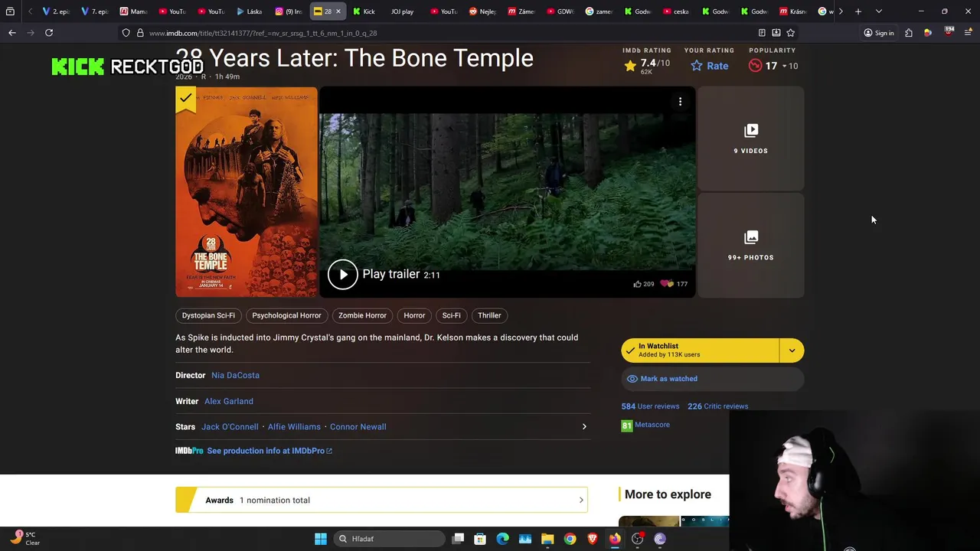Image resolution: width=980 pixels, height=551 pixels.
Task: Open the browser extensions puzzle icon
Action: [908, 33]
